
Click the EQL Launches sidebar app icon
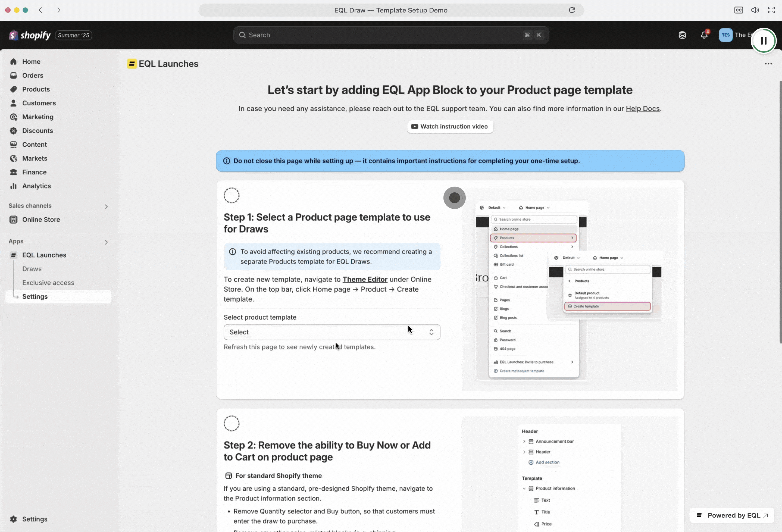(x=14, y=255)
